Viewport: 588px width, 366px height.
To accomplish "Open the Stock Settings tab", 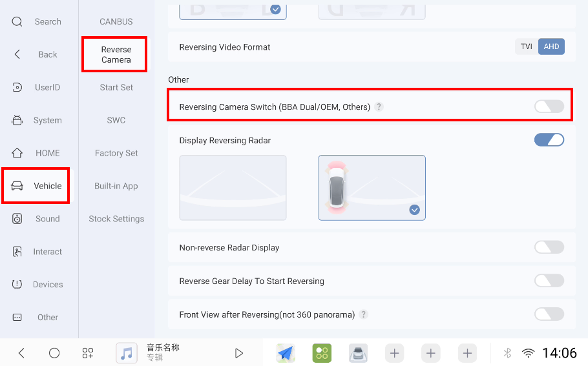I will click(116, 219).
